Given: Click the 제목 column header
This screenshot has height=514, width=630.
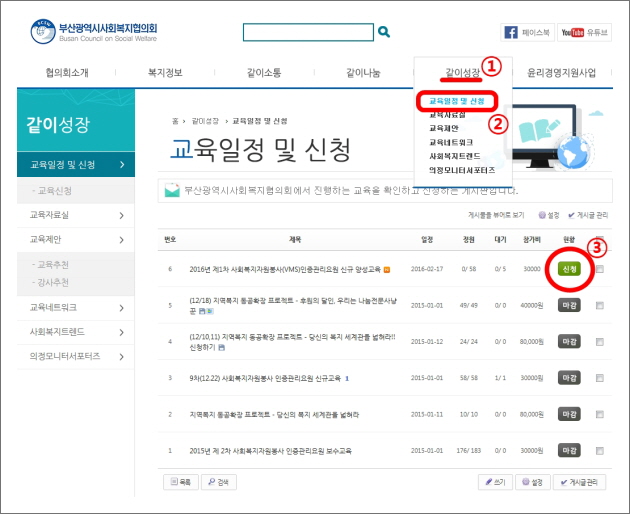Looking at the screenshot, I should point(295,239).
